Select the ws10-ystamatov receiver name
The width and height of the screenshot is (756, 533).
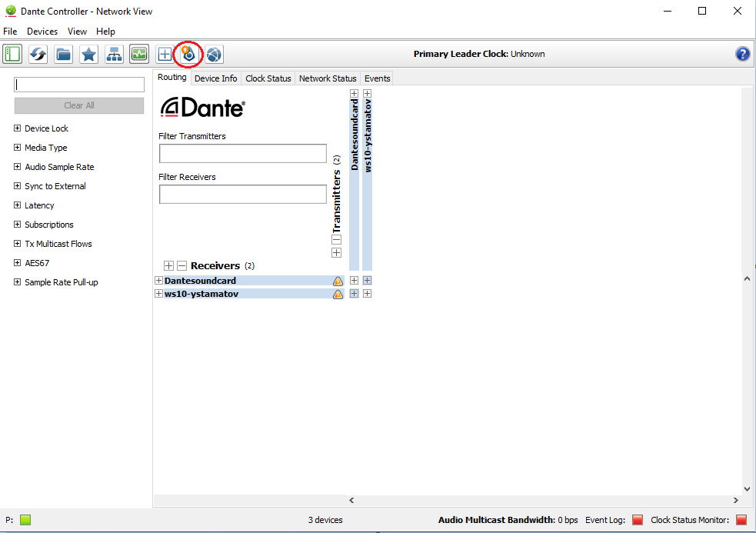(201, 294)
